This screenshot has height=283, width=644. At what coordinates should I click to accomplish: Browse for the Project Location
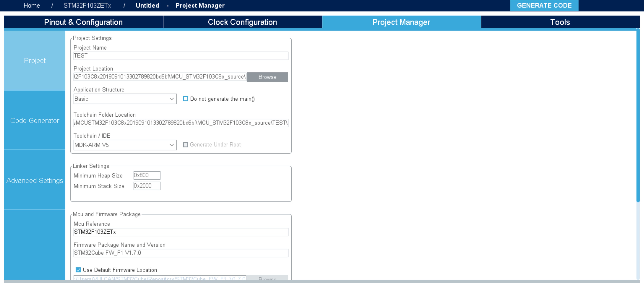[x=267, y=77]
